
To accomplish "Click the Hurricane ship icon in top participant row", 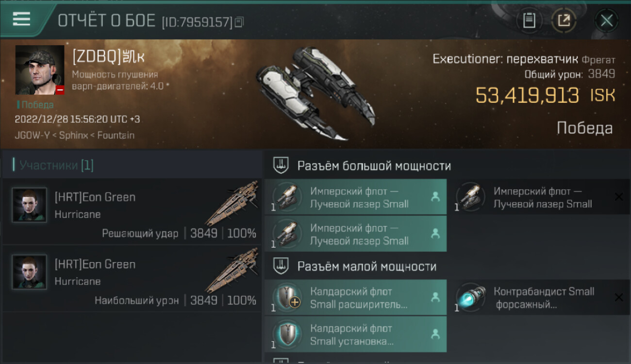I will tap(233, 203).
